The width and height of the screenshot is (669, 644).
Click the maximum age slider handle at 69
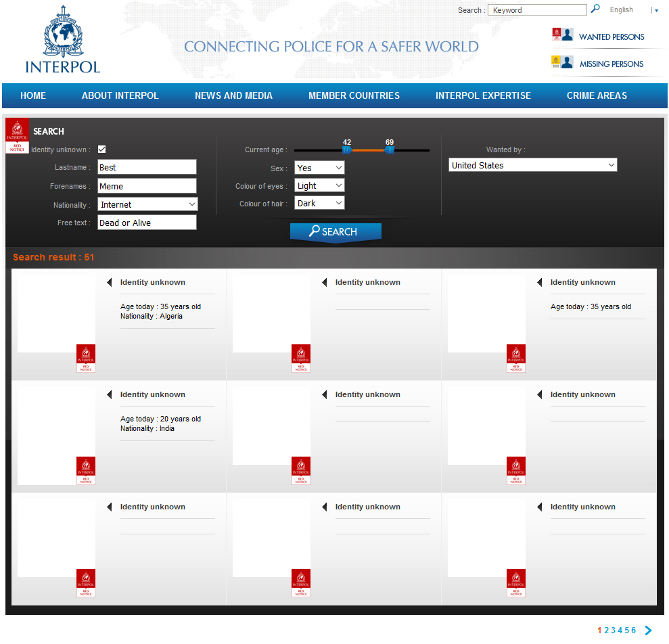[390, 149]
